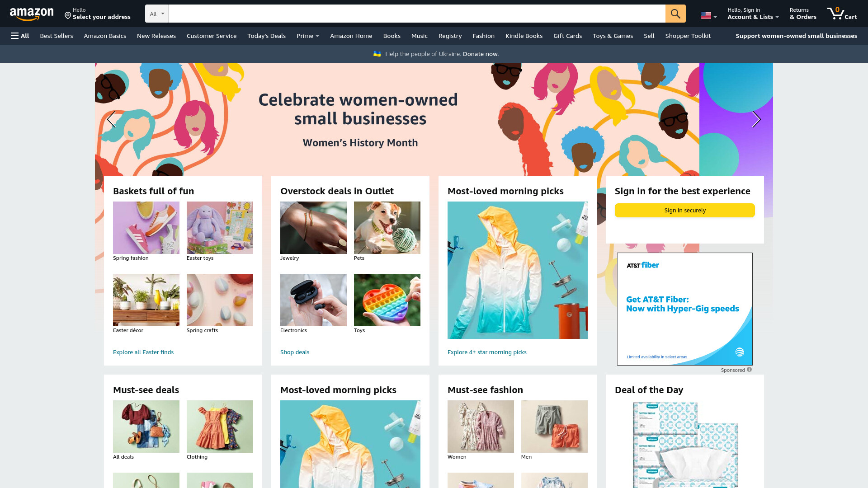Image resolution: width=868 pixels, height=488 pixels.
Task: Click Returns & Orders link
Action: pyautogui.click(x=803, y=14)
